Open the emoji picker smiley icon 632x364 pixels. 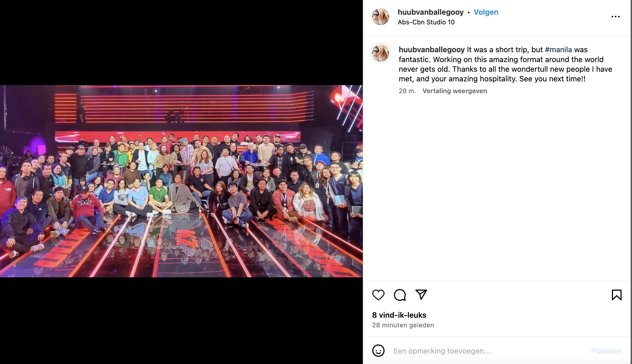pyautogui.click(x=378, y=351)
